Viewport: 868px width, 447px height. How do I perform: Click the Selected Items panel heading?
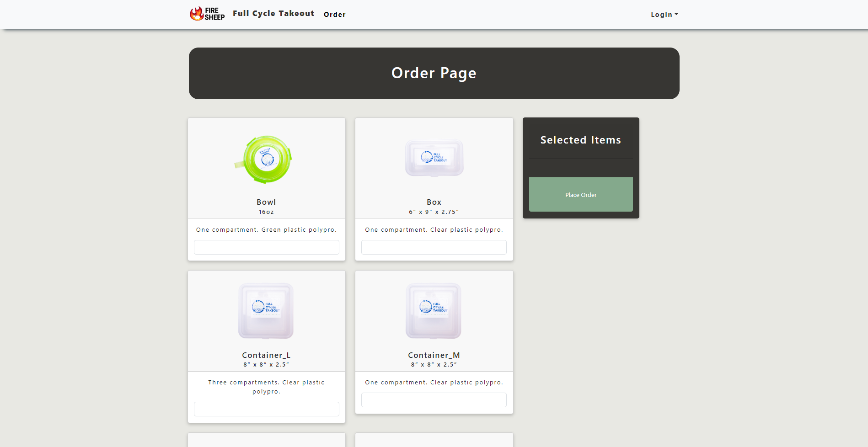[580, 140]
